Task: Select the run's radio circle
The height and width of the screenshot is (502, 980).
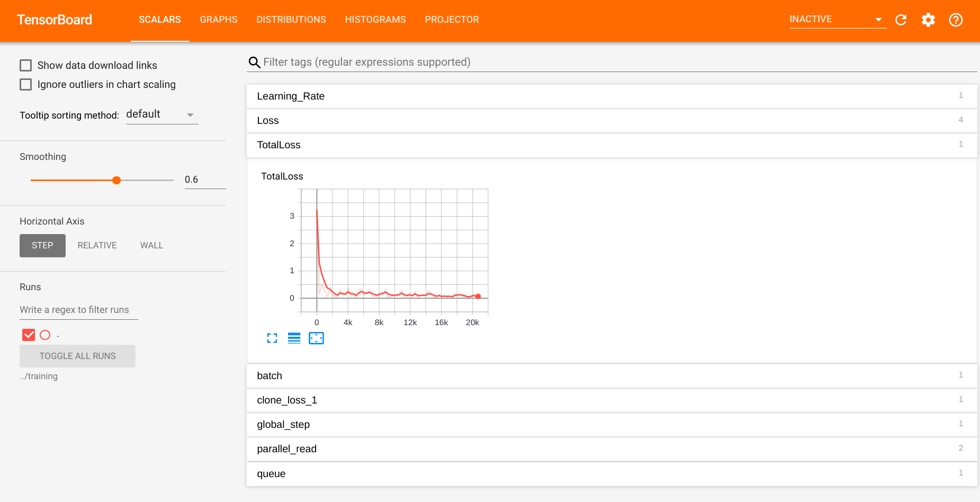Action: pyautogui.click(x=45, y=335)
